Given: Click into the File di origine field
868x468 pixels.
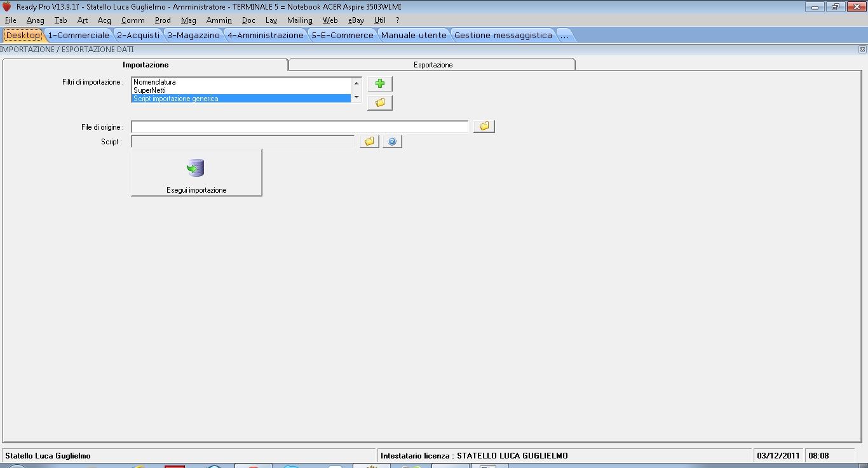Looking at the screenshot, I should [x=300, y=127].
